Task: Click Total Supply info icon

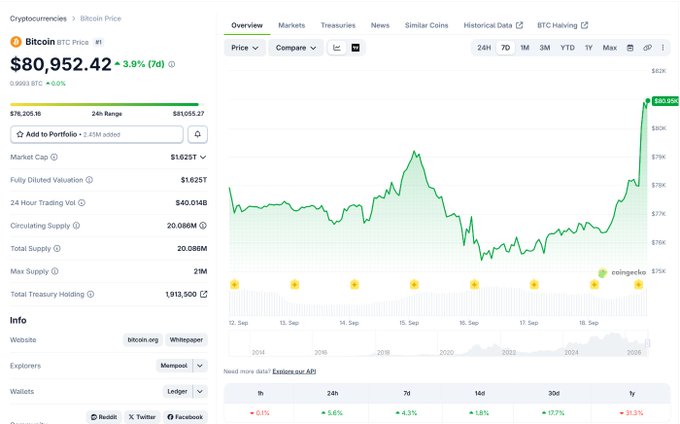Action: 57,248
